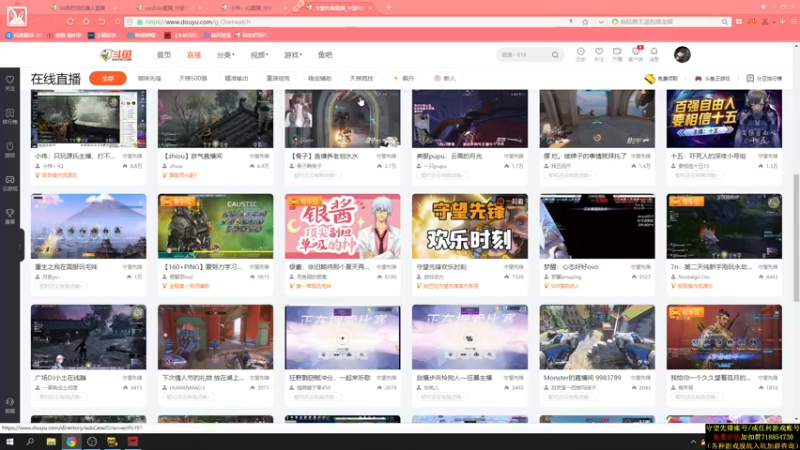Open the 百强自由人 要相信十五 thumbnail
This screenshot has height=450, width=800.
[724, 119]
